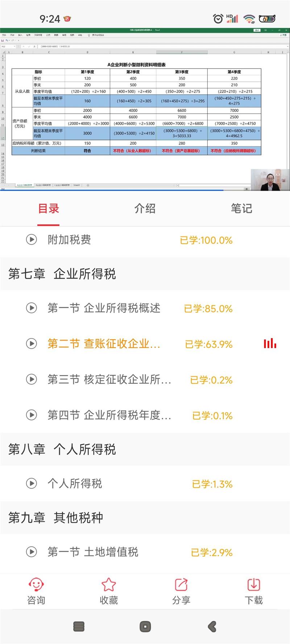Tap the 下载 download icon
Image resolution: width=290 pixels, height=644 pixels.
253,585
